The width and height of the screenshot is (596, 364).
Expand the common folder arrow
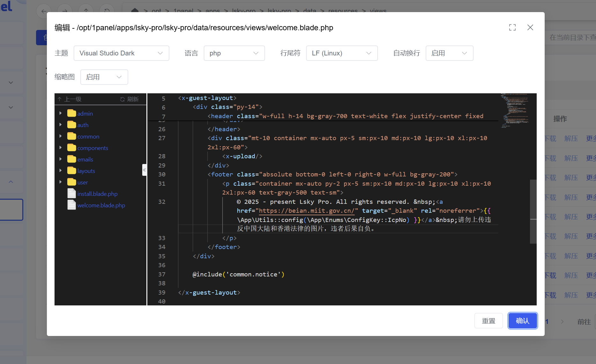click(x=61, y=136)
